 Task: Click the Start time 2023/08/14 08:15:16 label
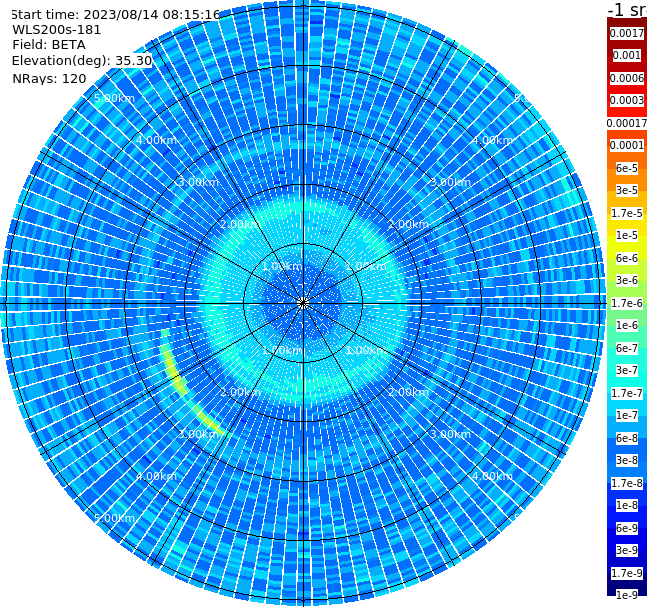pyautogui.click(x=116, y=15)
